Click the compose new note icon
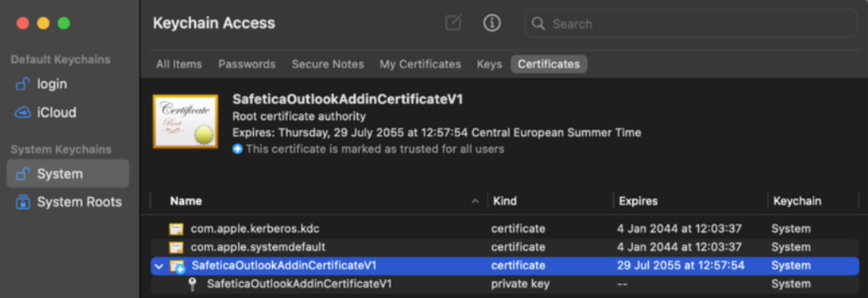The width and height of the screenshot is (868, 298). [453, 24]
